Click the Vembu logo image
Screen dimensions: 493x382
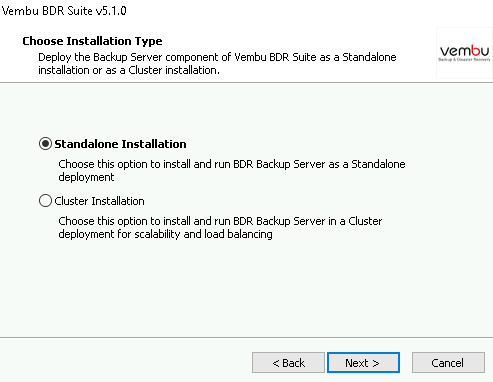coord(464,53)
